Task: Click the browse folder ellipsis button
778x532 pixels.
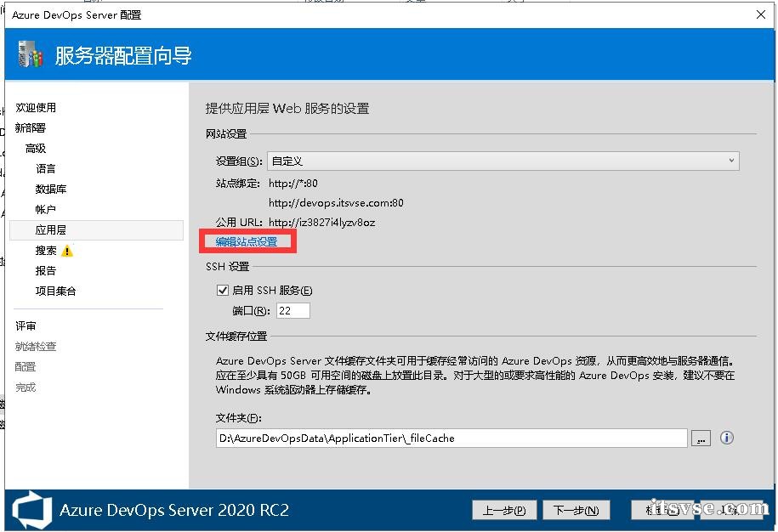Action: [x=701, y=439]
